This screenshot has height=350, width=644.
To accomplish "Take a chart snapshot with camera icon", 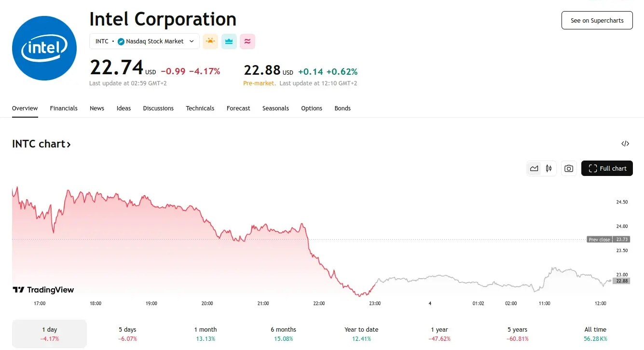I will coord(569,168).
